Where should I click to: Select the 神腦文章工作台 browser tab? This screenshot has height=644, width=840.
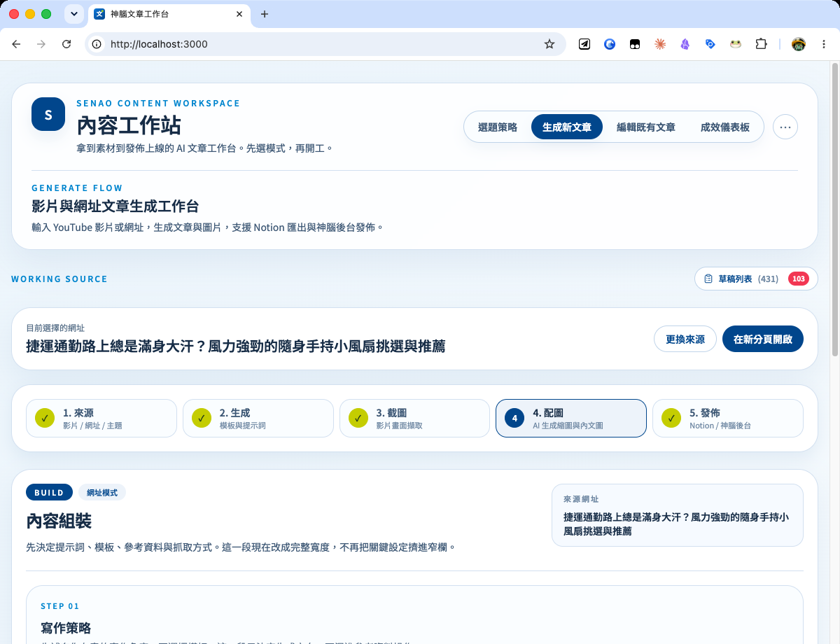tap(168, 14)
